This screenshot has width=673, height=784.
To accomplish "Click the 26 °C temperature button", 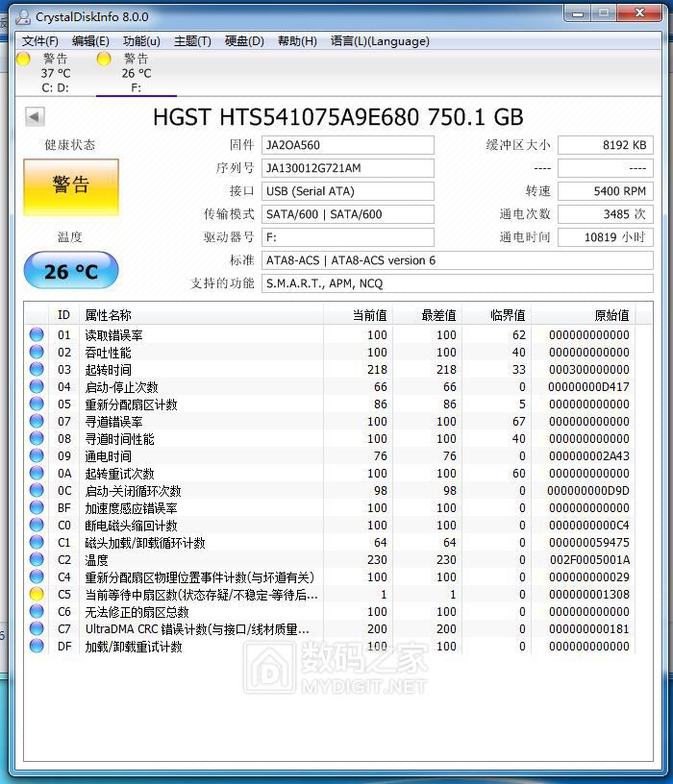I will click(x=71, y=271).
